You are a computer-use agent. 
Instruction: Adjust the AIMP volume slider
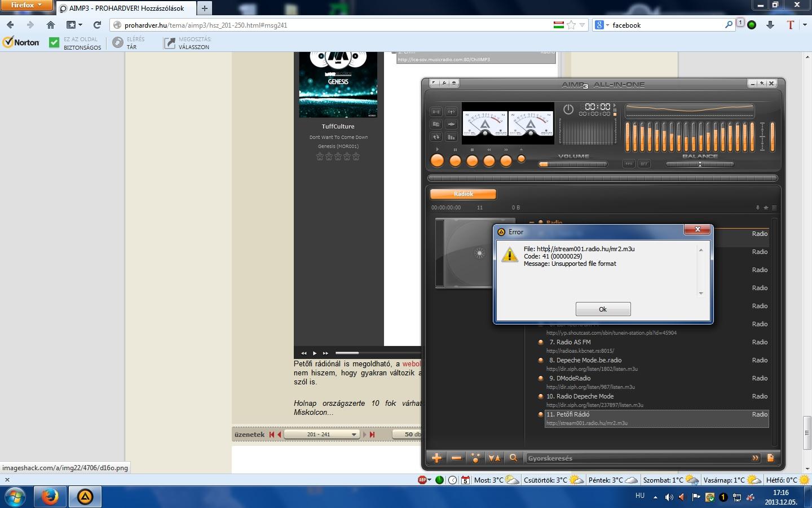[573, 164]
